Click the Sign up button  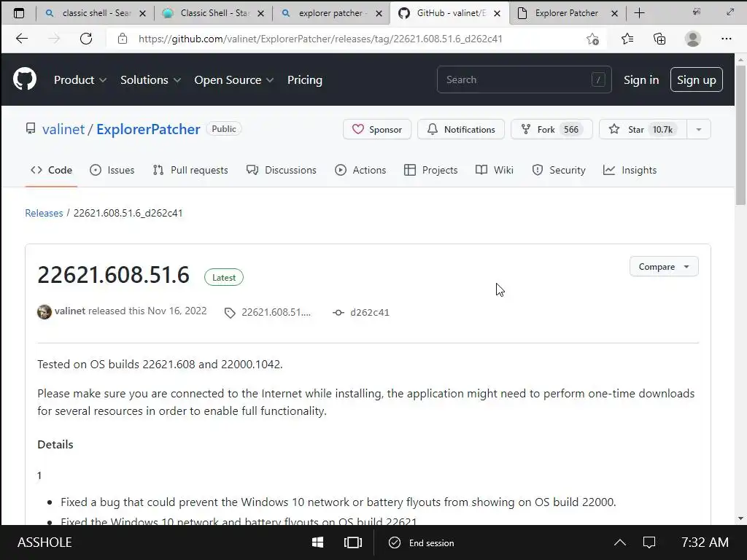click(x=697, y=79)
